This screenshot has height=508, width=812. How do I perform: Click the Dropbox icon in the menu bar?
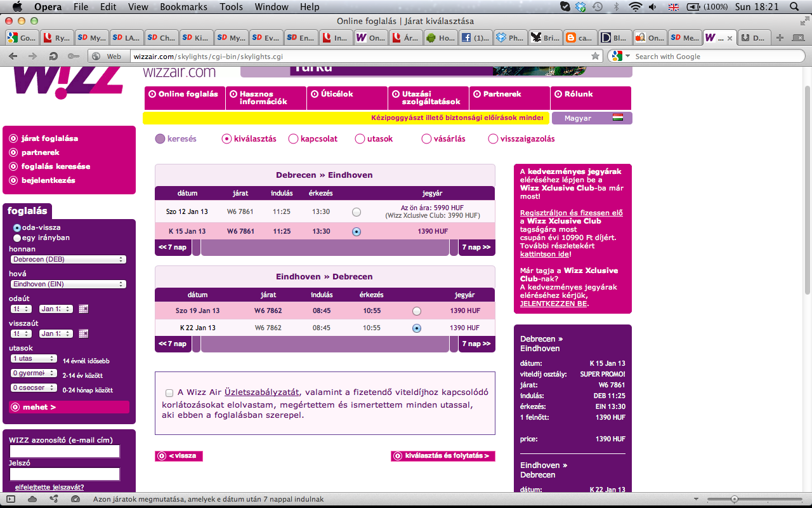click(580, 7)
